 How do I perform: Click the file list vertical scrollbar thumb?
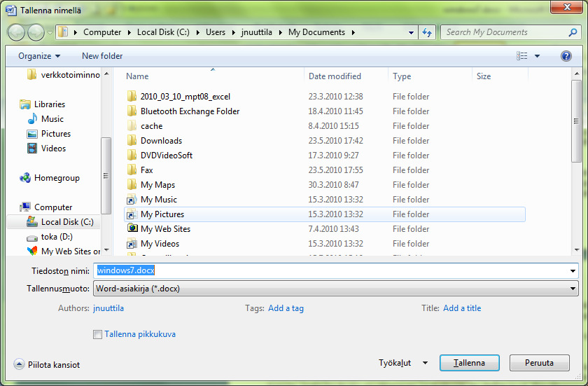click(x=576, y=120)
